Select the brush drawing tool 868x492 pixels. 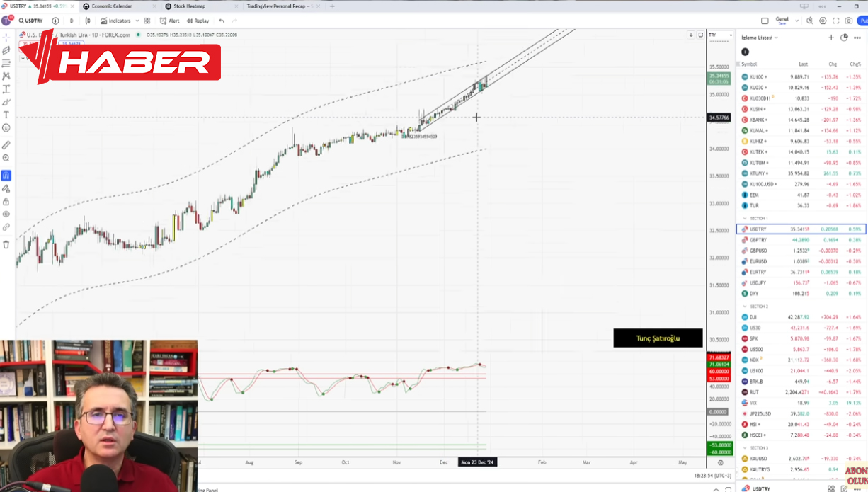(x=6, y=102)
